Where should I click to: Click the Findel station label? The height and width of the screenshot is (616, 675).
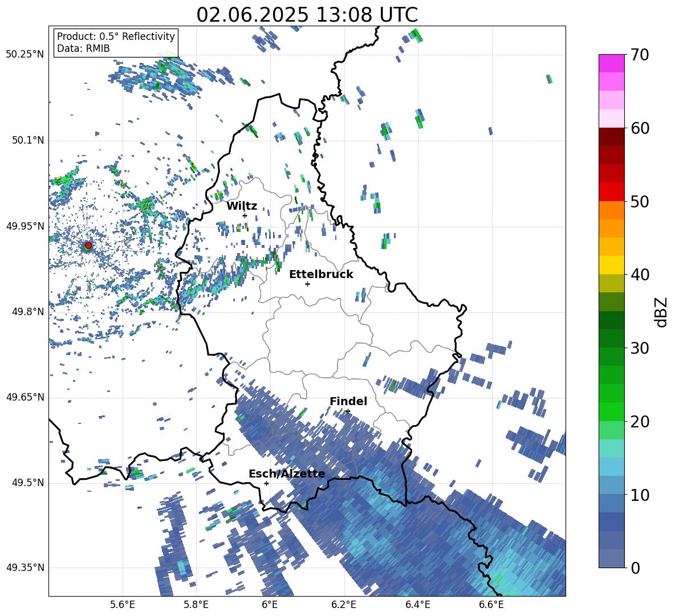tap(348, 401)
